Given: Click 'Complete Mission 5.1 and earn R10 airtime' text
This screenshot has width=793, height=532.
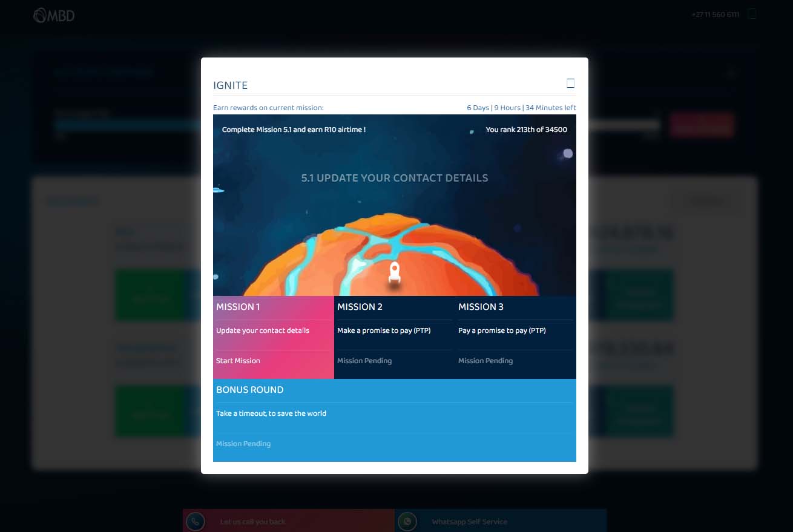Looking at the screenshot, I should 294,130.
